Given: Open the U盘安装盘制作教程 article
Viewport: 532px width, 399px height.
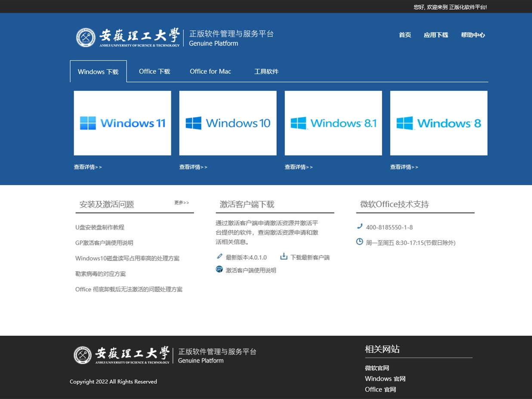Looking at the screenshot, I should tap(100, 227).
